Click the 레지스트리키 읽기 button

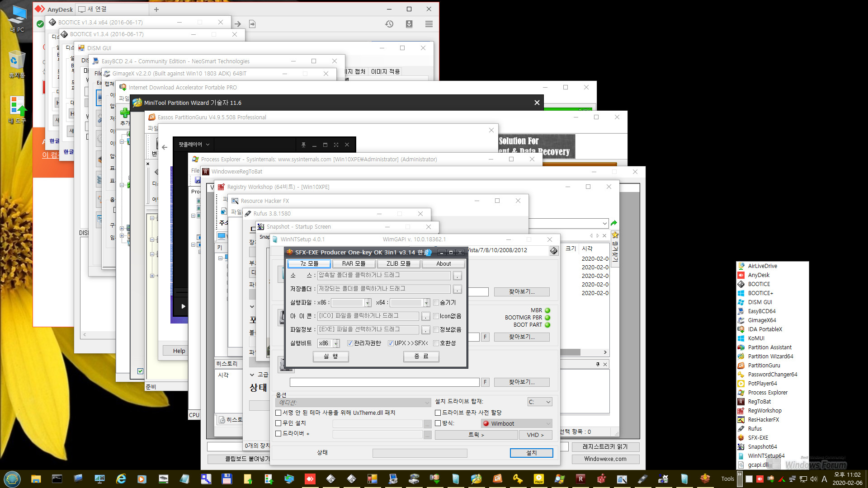click(x=605, y=447)
